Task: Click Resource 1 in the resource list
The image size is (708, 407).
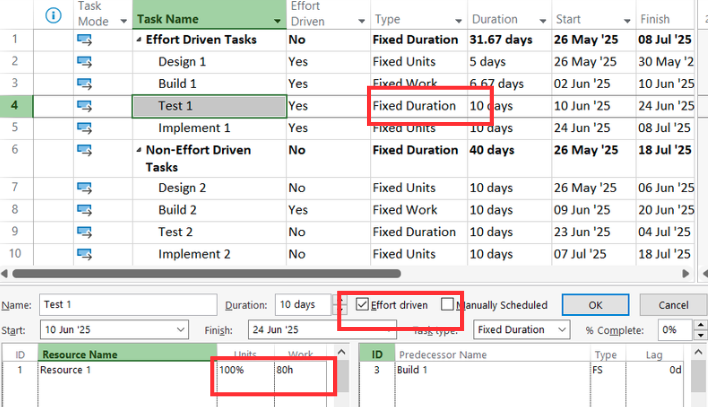Action: click(x=127, y=370)
